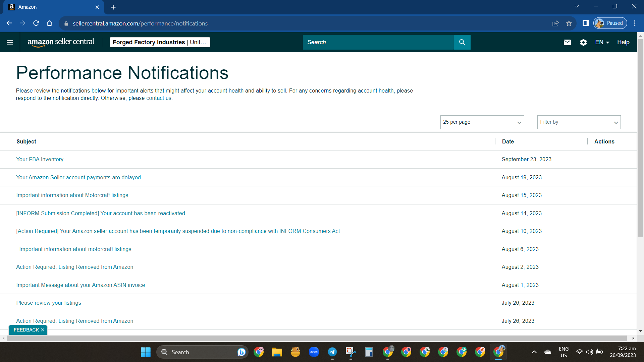Image resolution: width=644 pixels, height=362 pixels.
Task: Open the messages envelope icon
Action: 567,42
